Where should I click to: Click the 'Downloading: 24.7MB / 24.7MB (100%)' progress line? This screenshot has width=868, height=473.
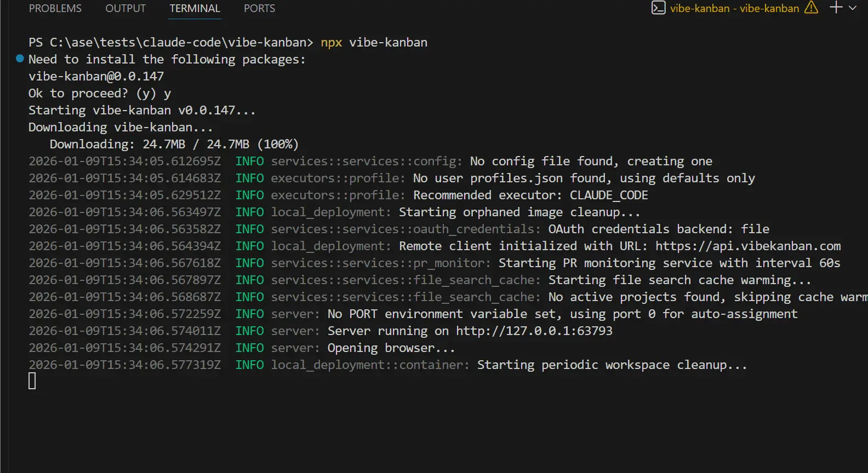(174, 145)
